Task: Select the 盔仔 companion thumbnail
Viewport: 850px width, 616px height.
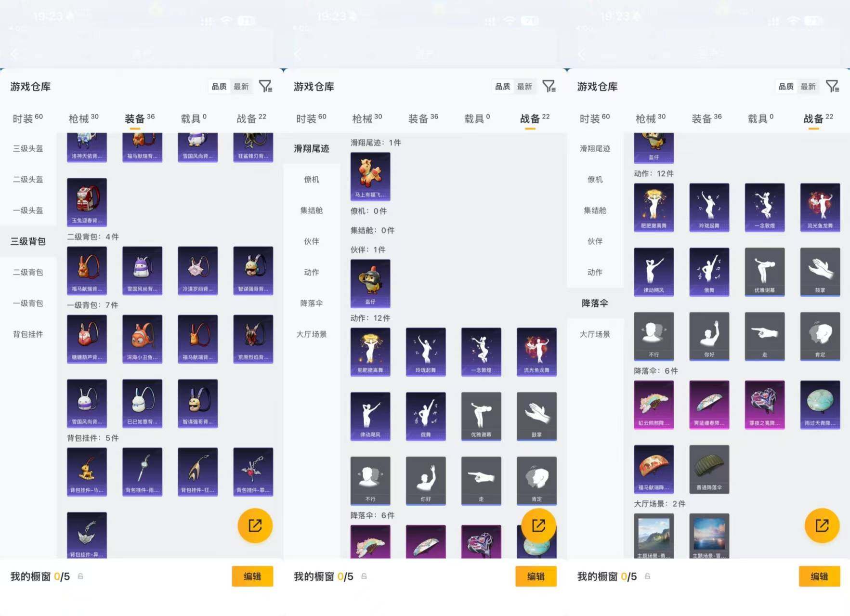Action: click(x=370, y=283)
